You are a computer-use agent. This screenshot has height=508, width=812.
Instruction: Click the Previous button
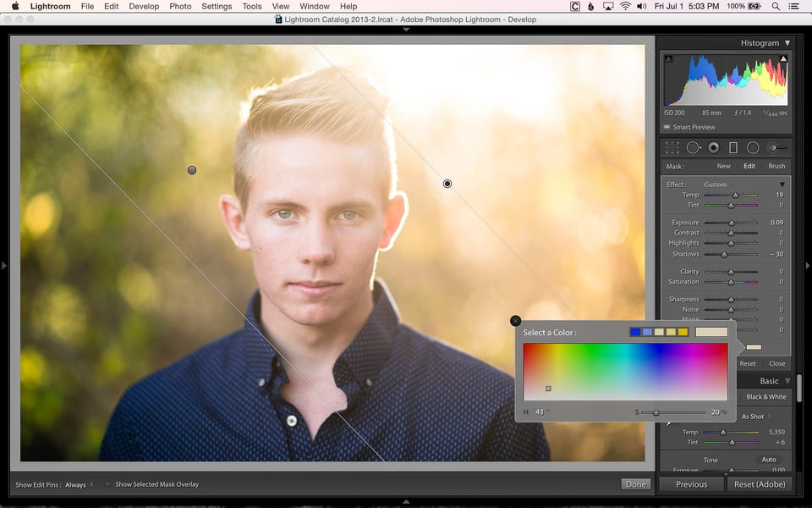(x=691, y=484)
